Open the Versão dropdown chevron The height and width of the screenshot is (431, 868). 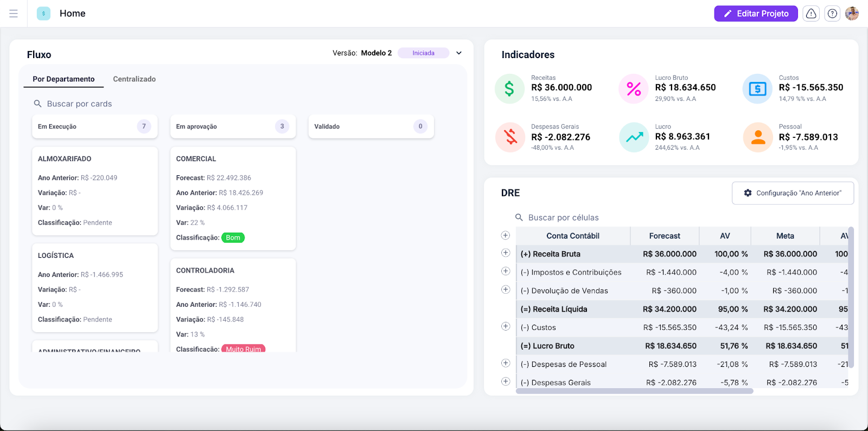click(x=459, y=53)
